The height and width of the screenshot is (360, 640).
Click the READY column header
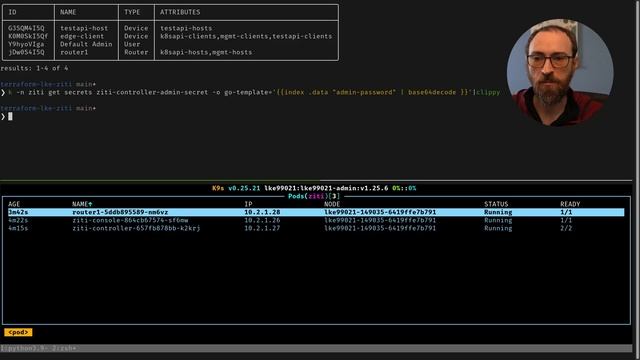(570, 204)
